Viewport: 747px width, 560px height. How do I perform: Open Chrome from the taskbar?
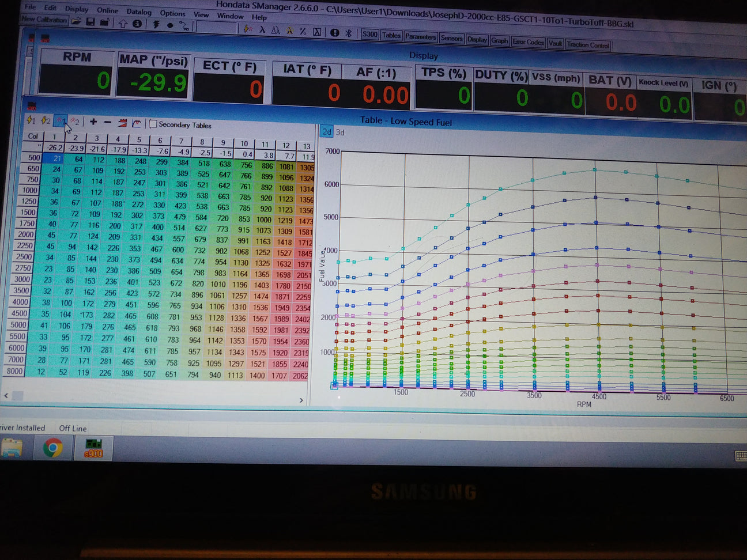click(x=53, y=448)
